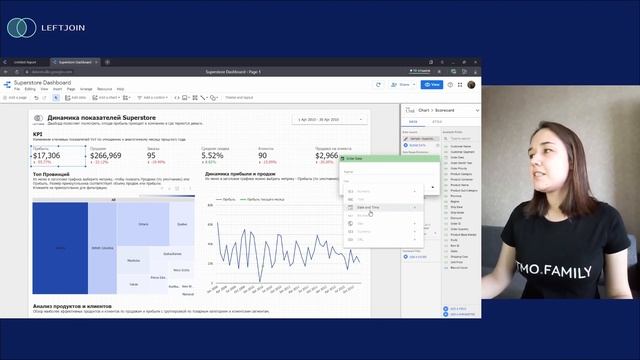Open the Google apps grid icon
The height and width of the screenshot is (360, 640).
[460, 85]
